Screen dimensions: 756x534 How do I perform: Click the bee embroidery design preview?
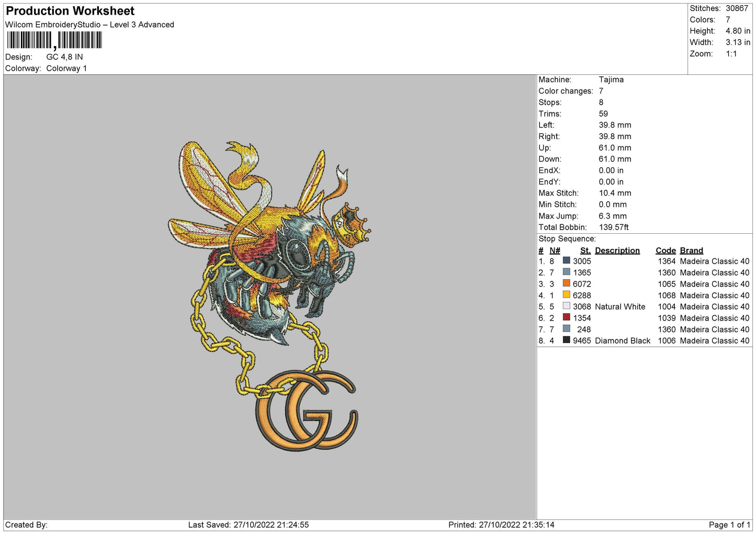tap(269, 296)
